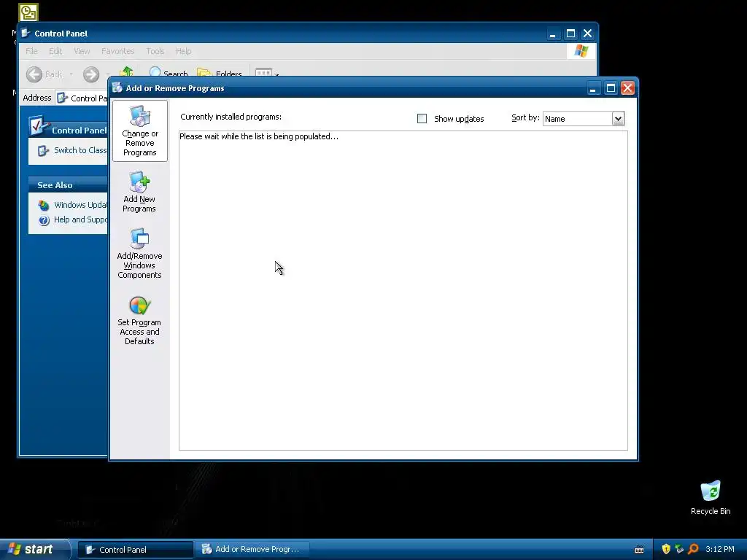747x560 pixels.
Task: Click the "Currently installed programs:" label
Action: 231,117
